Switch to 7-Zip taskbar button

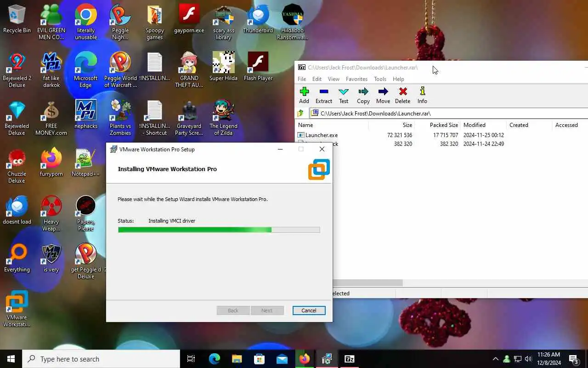[x=349, y=359]
